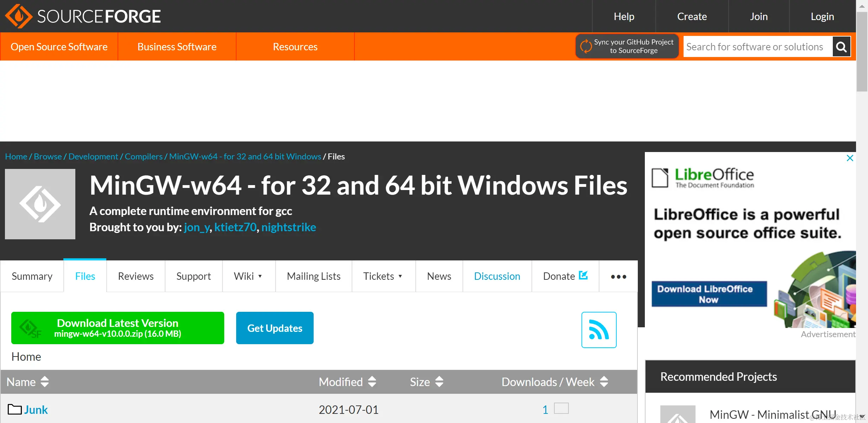Open jon_y profile link
This screenshot has height=423, width=868.
click(x=197, y=227)
